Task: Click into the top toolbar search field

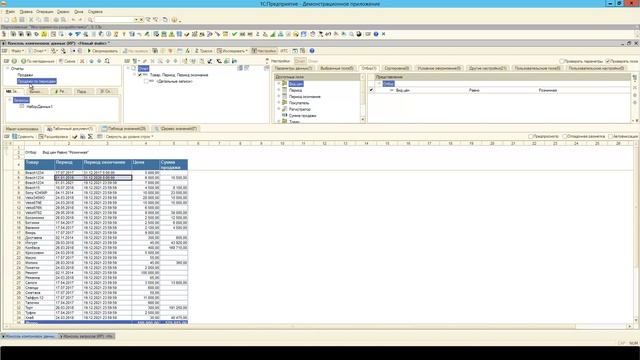Action: click(114, 20)
